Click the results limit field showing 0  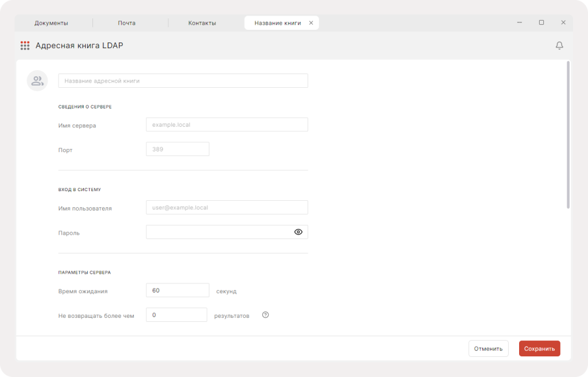[x=176, y=315]
